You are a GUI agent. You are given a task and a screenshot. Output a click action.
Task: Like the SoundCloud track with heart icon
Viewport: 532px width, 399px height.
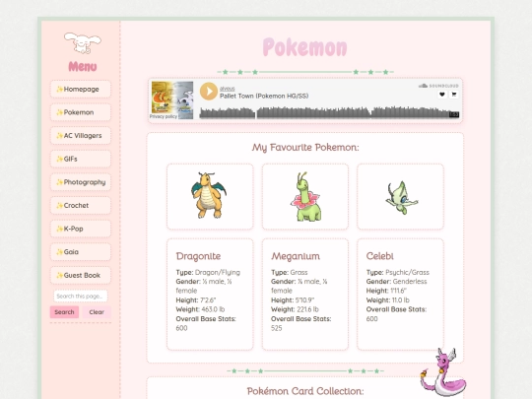coord(442,95)
